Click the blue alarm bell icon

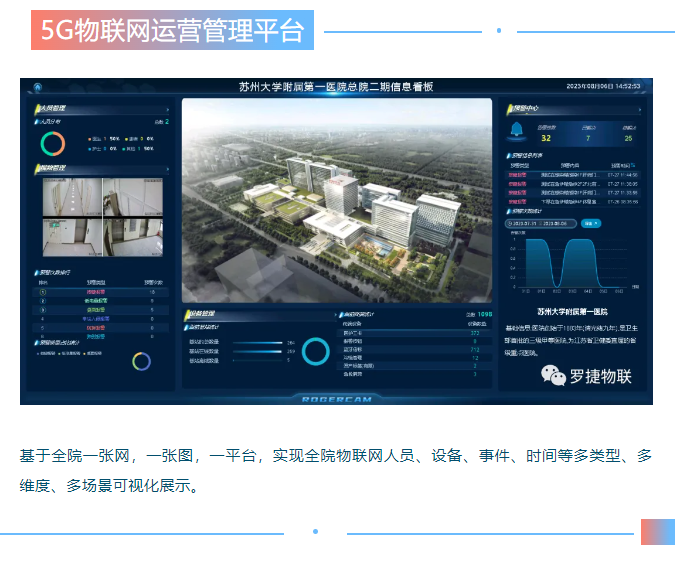tap(516, 131)
